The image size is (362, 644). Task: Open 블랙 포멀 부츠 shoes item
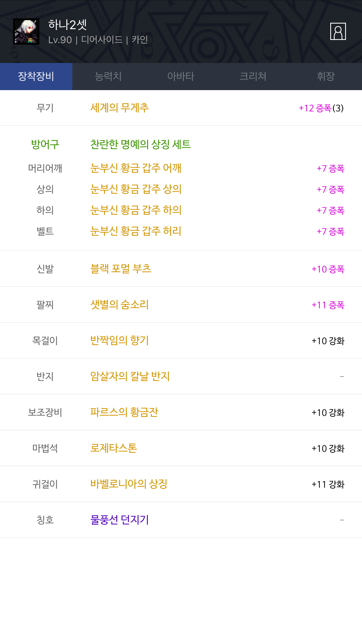(x=121, y=269)
